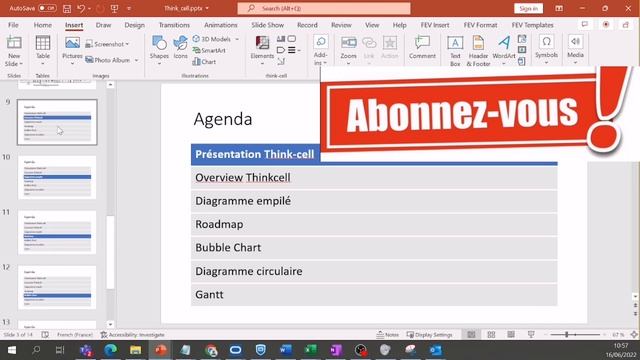Open the Think_cell.pptx file name dropdown
The width and height of the screenshot is (640, 360).
coord(186,8)
